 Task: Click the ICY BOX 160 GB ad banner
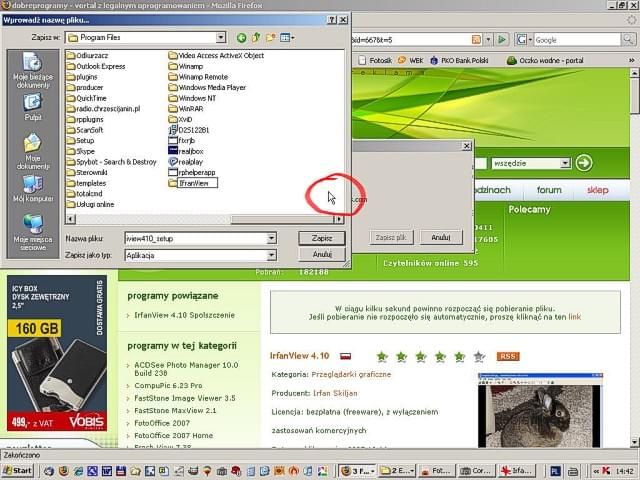tap(57, 353)
